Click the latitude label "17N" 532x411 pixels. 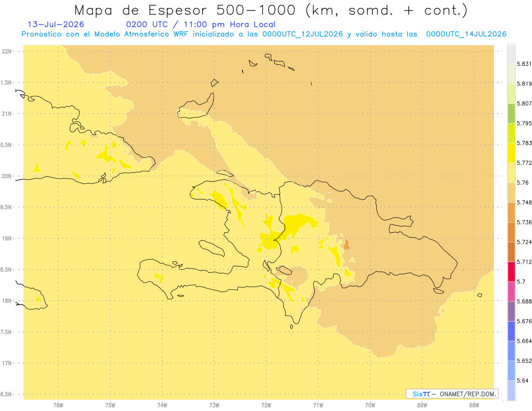click(x=8, y=363)
